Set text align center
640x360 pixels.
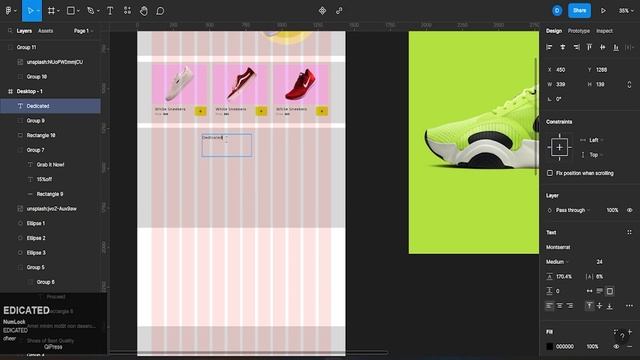coord(560,306)
